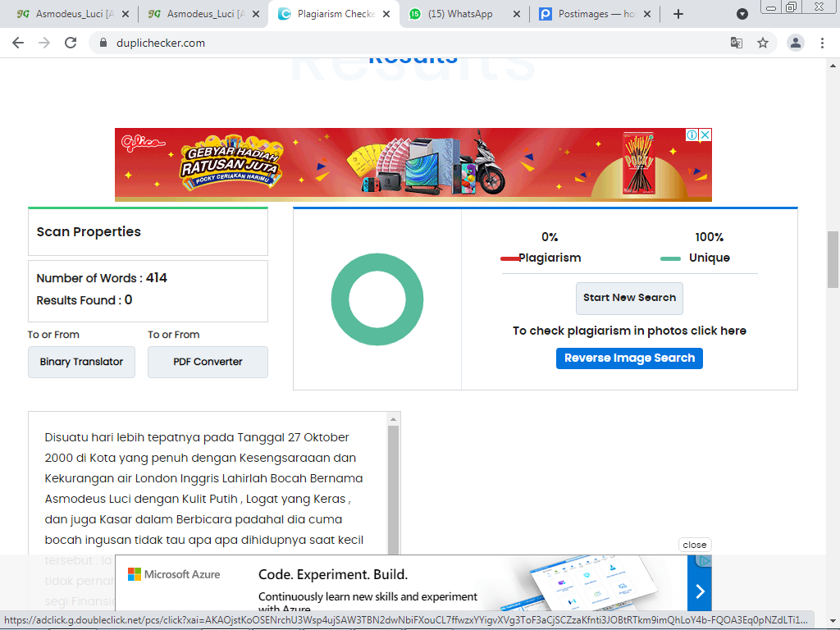Click the red Plagiarism legend swatch

[x=509, y=258]
